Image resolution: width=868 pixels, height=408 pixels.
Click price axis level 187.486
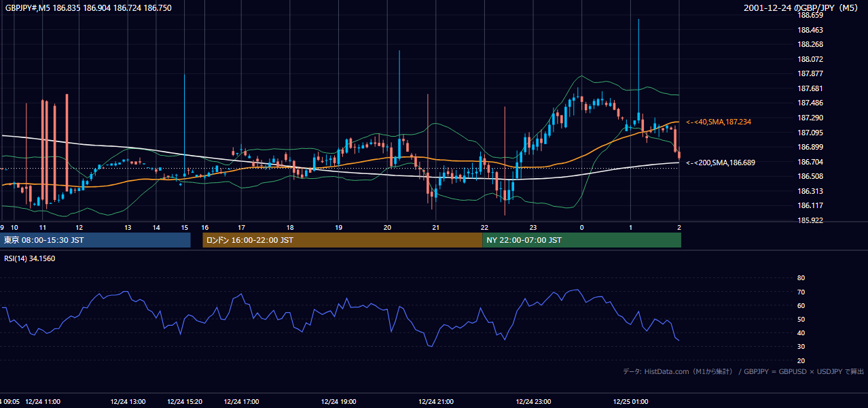(x=810, y=103)
